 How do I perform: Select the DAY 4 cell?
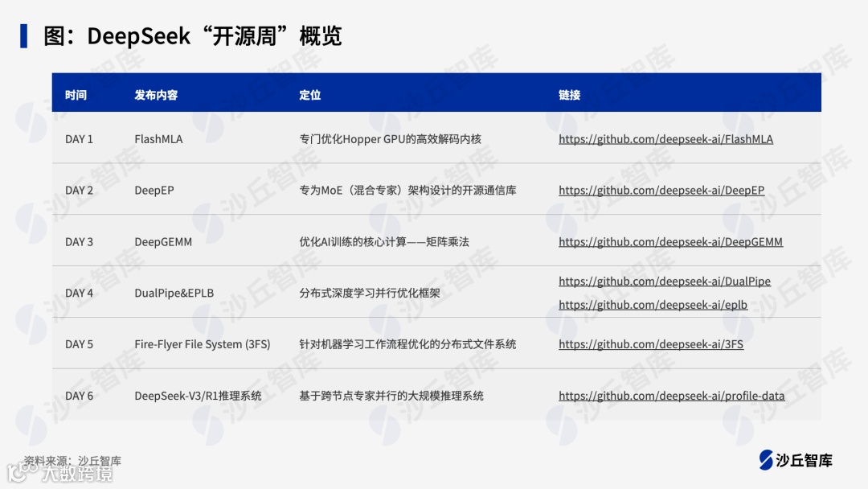(79, 293)
